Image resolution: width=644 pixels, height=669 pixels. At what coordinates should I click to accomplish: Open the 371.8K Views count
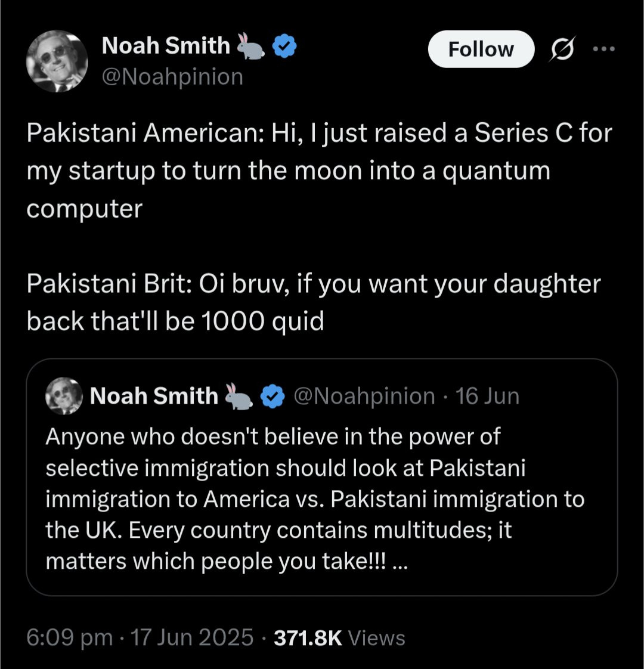[x=339, y=638]
